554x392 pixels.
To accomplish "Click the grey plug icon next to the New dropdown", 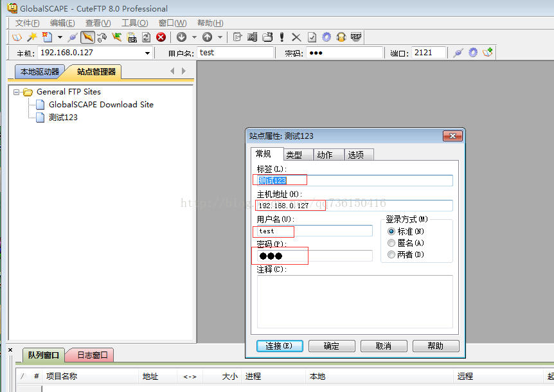I will point(73,37).
